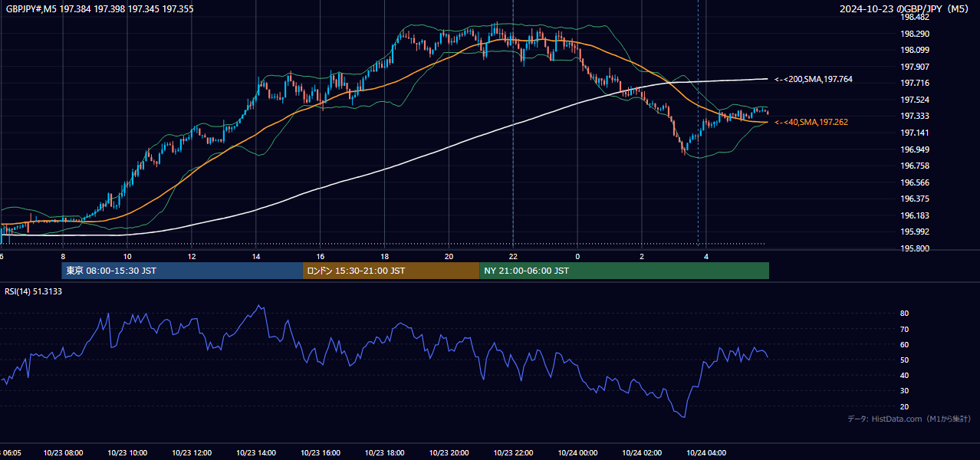The height and width of the screenshot is (460, 980).
Task: Click hour label 8 on the price chart time axis
Action: point(63,256)
